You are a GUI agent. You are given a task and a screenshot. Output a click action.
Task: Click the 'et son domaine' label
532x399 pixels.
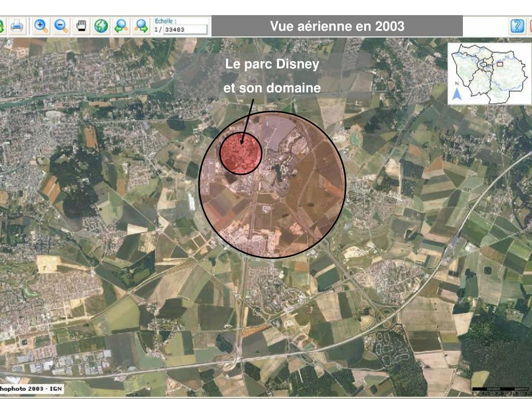tap(272, 88)
